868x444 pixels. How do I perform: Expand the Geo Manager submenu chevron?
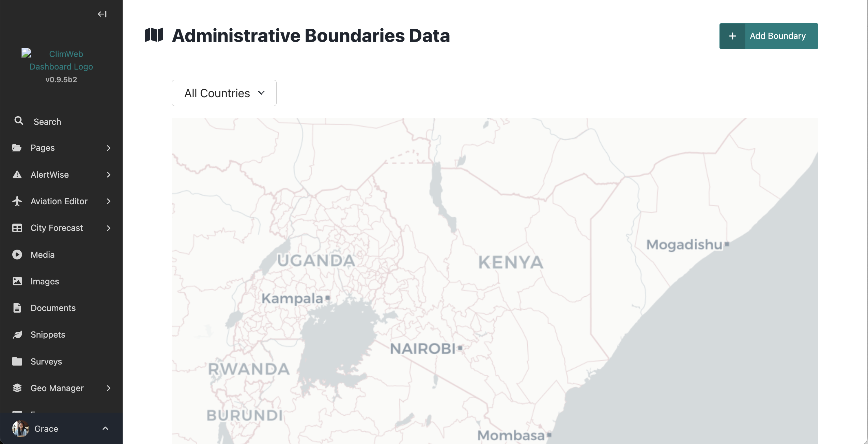click(109, 388)
